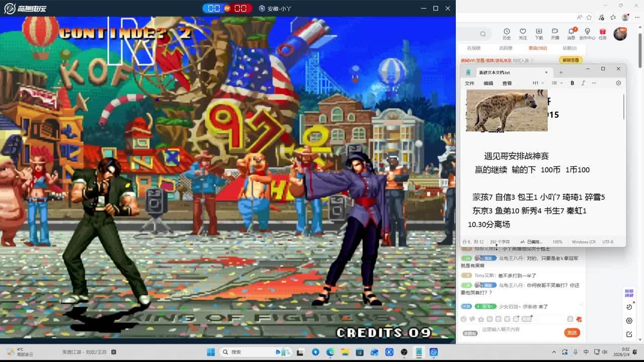This screenshot has width=644, height=362.
Task: Click the line 10.30分离场 in Notepad
Action: (489, 224)
